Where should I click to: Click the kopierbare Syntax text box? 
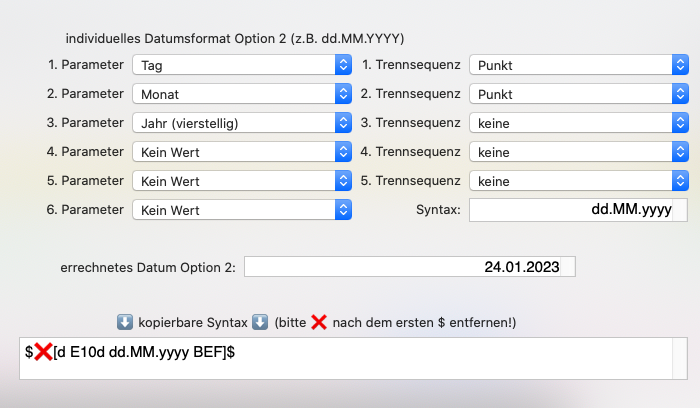353,358
